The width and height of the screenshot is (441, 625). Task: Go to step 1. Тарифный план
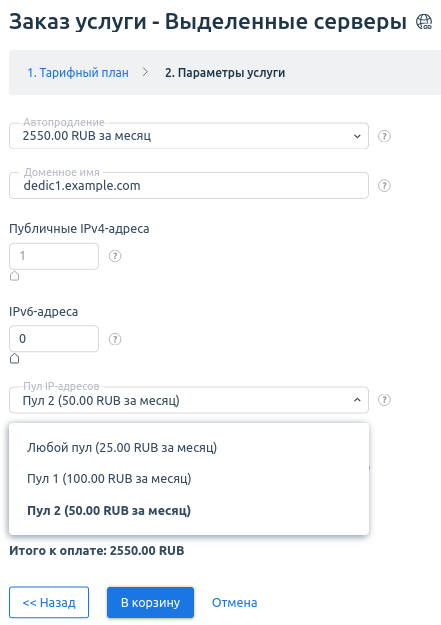(x=78, y=73)
